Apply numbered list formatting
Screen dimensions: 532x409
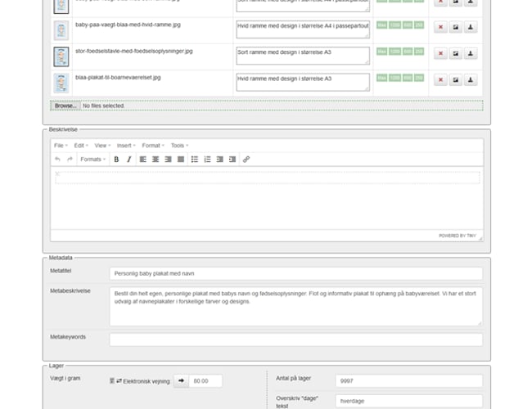coord(207,160)
